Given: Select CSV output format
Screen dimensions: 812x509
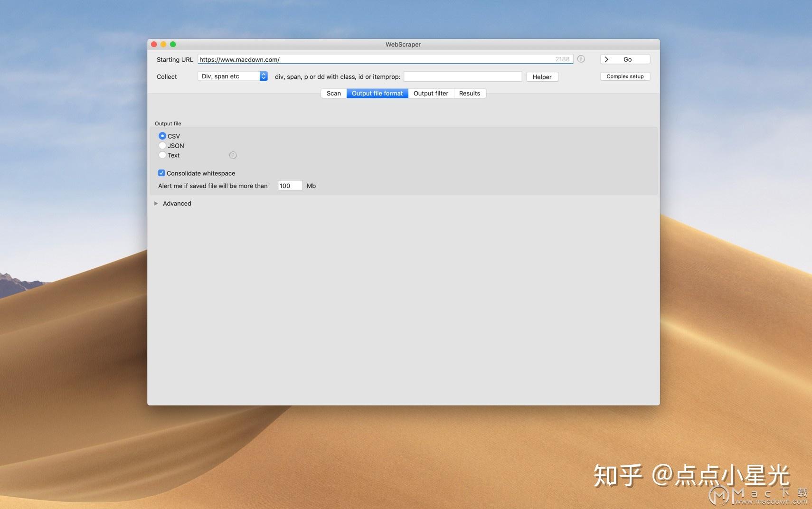Looking at the screenshot, I should point(162,136).
